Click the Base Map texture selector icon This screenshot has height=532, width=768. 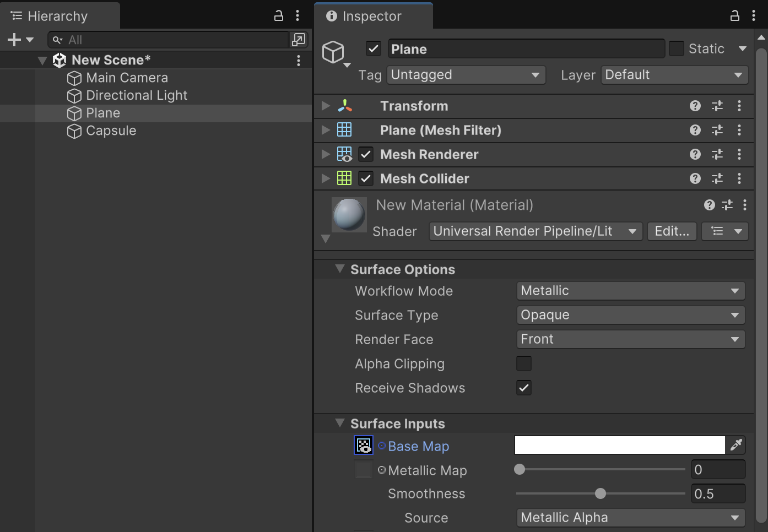[x=363, y=445]
